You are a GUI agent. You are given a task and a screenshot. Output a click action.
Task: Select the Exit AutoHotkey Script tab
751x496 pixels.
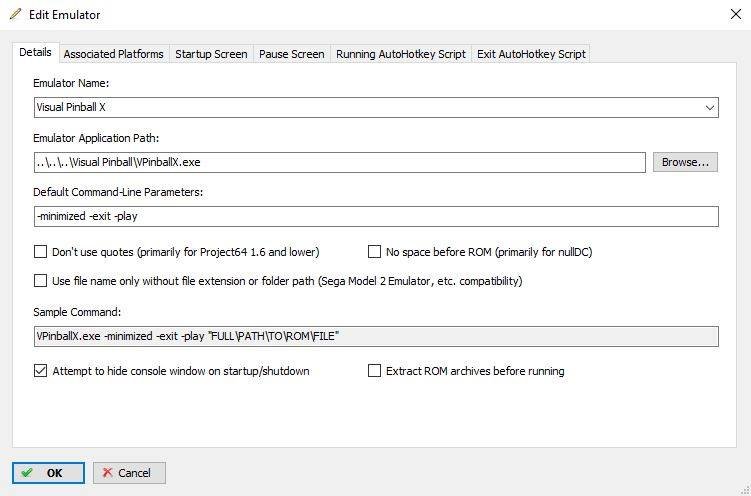[x=531, y=54]
